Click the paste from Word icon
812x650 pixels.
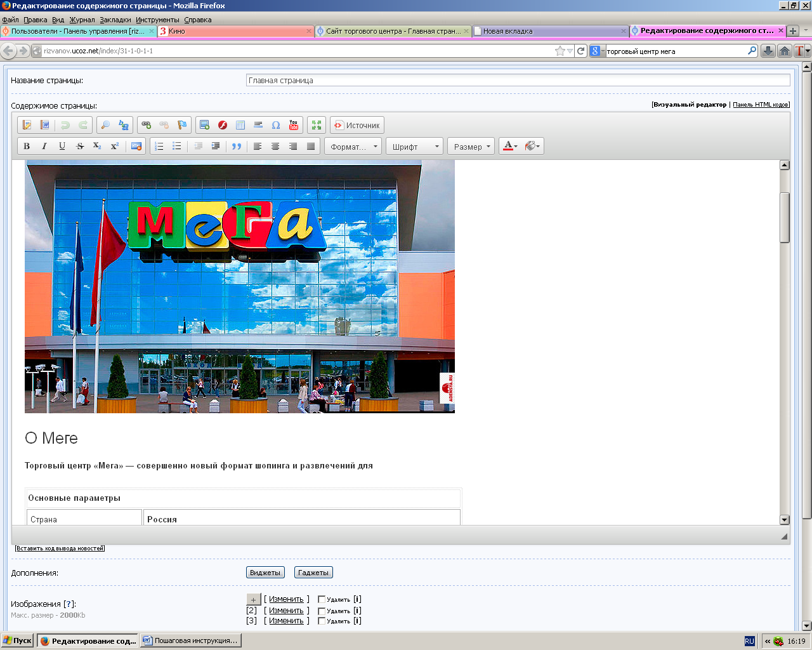[x=44, y=125]
